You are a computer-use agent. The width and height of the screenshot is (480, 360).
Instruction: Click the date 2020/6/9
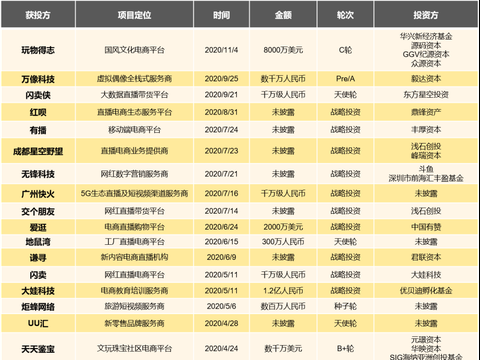[221, 257]
